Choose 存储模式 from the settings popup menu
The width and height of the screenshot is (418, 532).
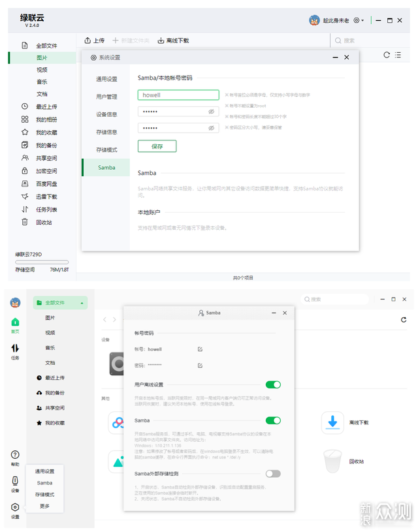point(44,494)
